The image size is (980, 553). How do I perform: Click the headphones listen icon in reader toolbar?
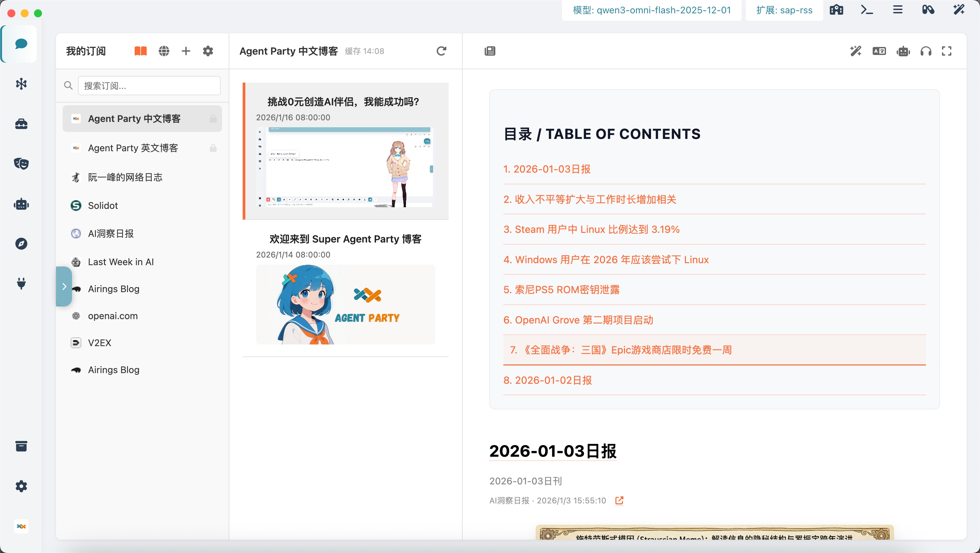click(x=926, y=51)
